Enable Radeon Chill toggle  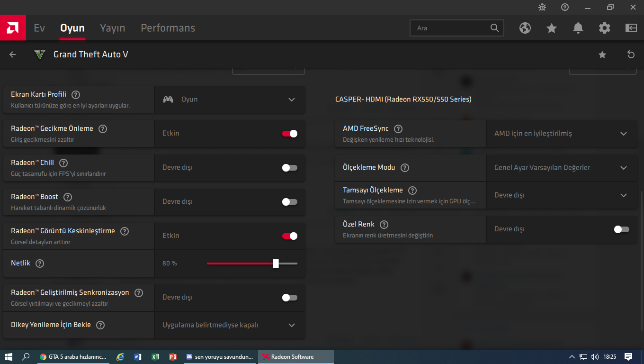290,167
